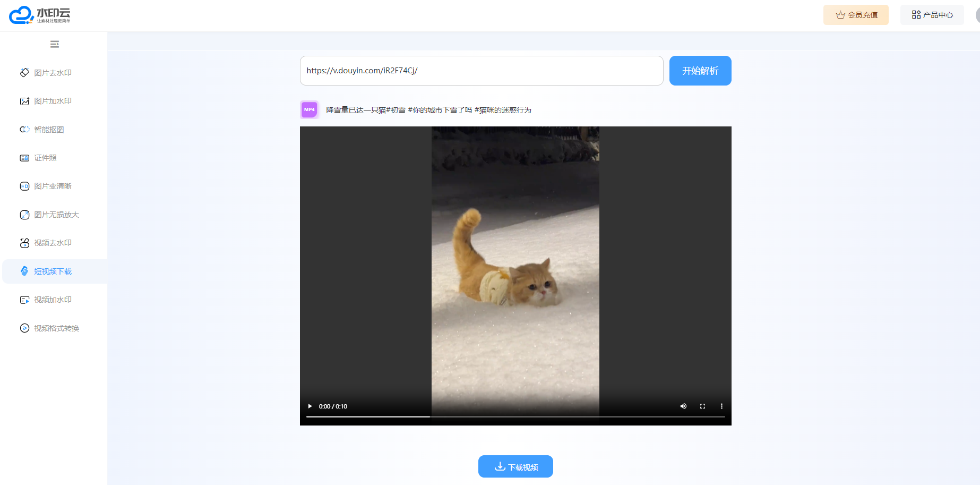The width and height of the screenshot is (980, 485).
Task: Click the 智能抠图 cutout icon
Action: 24,130
